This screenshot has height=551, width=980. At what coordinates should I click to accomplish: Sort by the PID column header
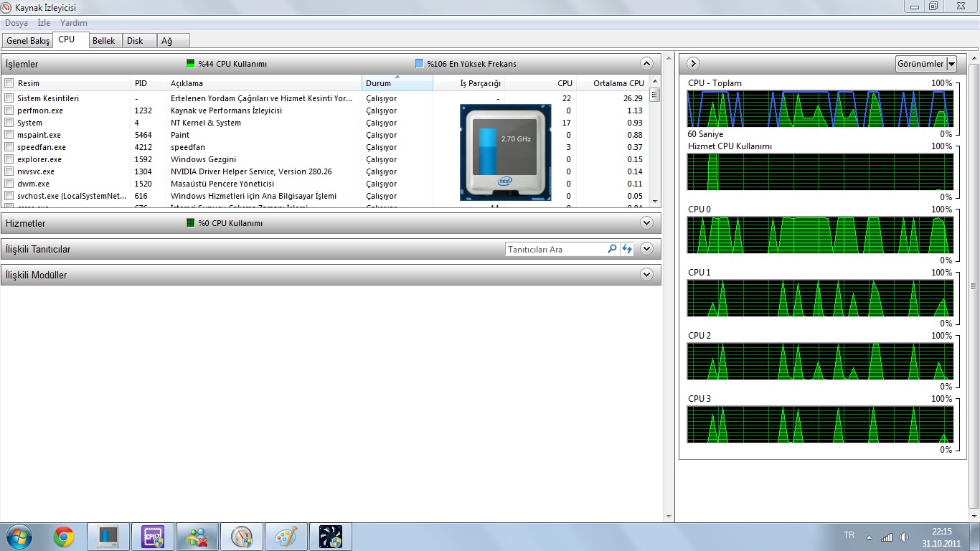[x=149, y=83]
